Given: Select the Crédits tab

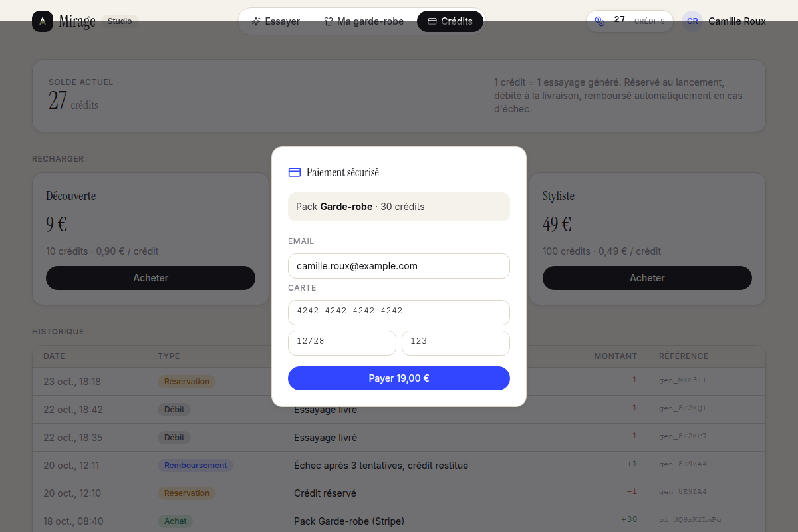Looking at the screenshot, I should point(450,21).
